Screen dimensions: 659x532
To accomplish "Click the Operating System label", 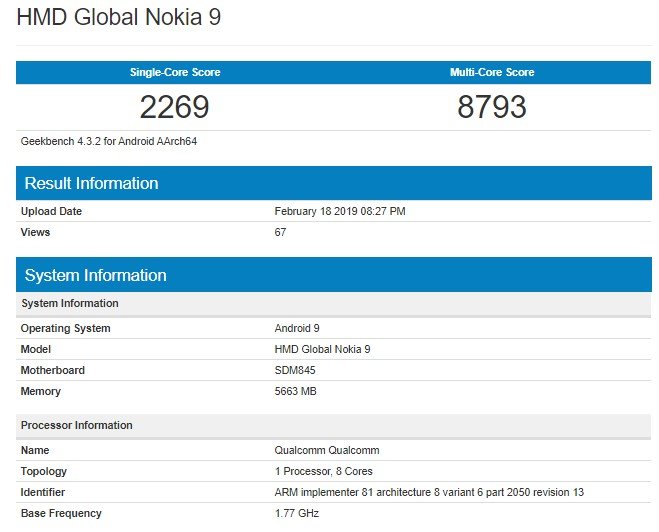I will click(66, 328).
